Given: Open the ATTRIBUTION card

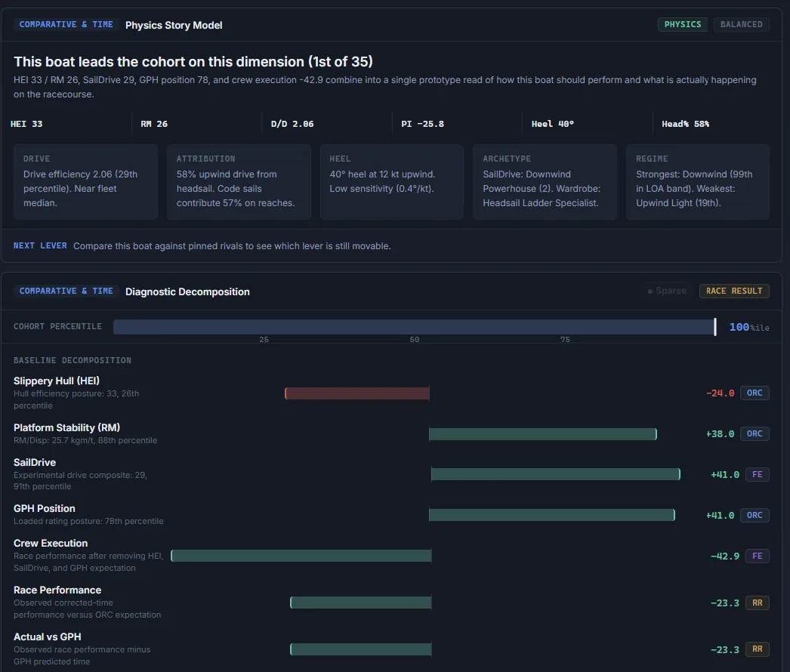Looking at the screenshot, I should click(x=239, y=182).
